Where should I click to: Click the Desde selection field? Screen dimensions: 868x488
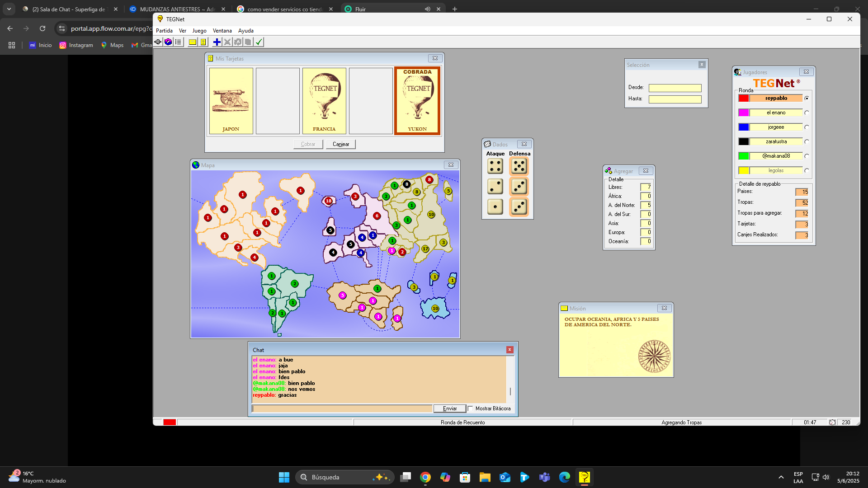click(x=675, y=88)
